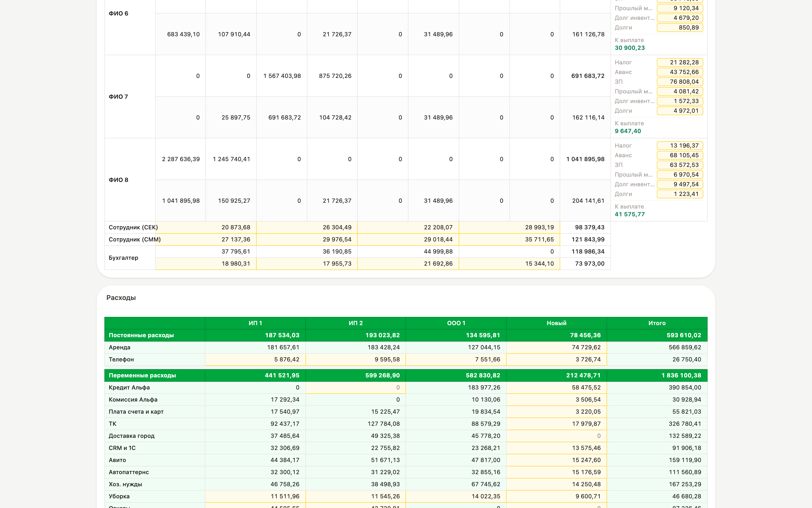Click Кредит Альфа ИП 2 zero cell
This screenshot has width=812, height=508.
[x=356, y=388]
